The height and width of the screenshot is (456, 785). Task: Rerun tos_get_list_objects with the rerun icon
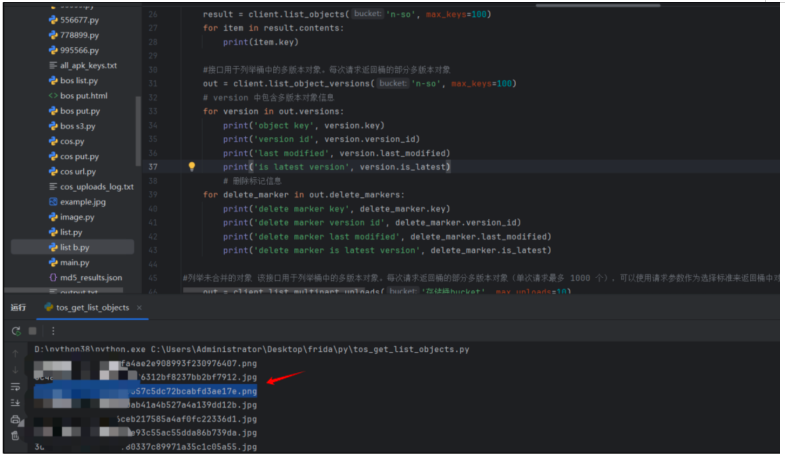tap(16, 331)
